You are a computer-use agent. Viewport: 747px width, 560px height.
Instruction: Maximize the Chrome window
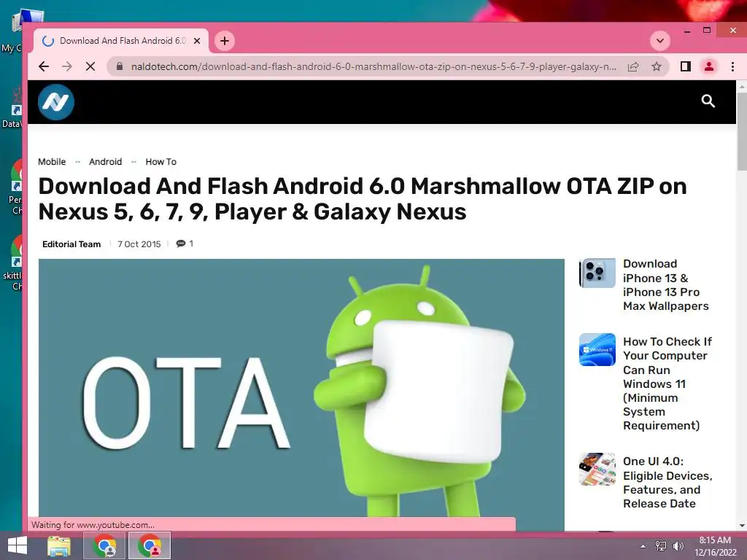[707, 31]
